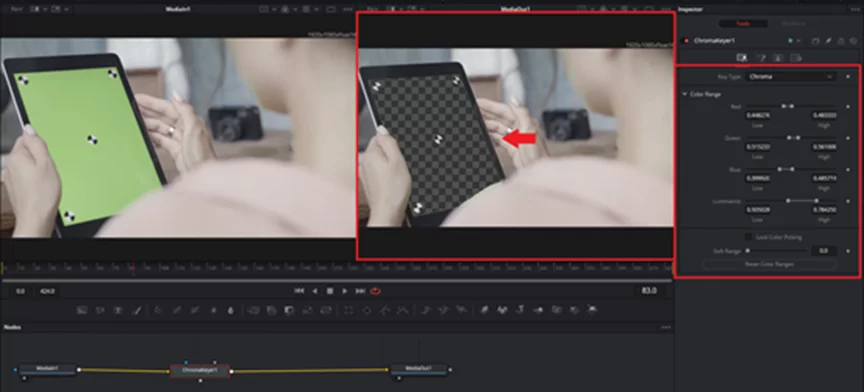Click the Reset Color Ranges button
This screenshot has width=864, height=392.
(x=769, y=265)
